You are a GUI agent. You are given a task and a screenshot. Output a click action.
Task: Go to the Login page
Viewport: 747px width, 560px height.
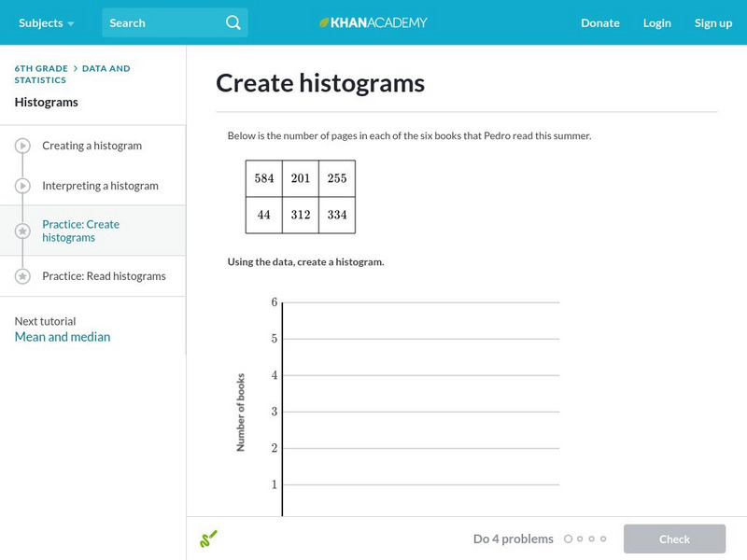tap(657, 22)
